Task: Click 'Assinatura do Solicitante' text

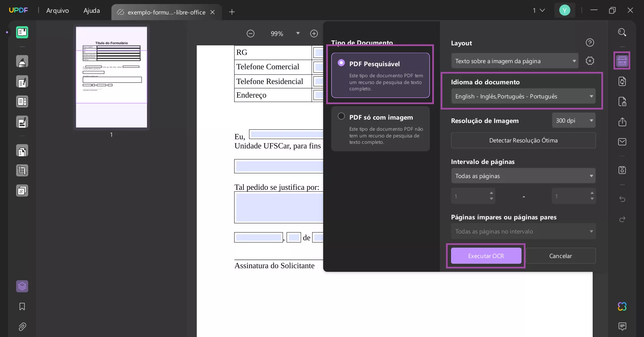Action: [x=275, y=266]
